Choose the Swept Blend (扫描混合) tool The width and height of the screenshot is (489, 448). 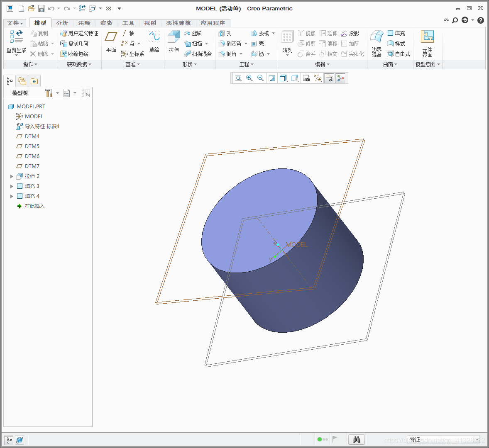(198, 54)
